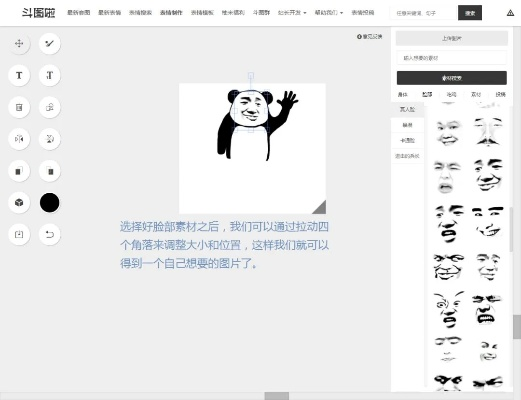Pick the smiling chubby face thumbnail
This screenshot has width=521, height=400.
(x=448, y=132)
